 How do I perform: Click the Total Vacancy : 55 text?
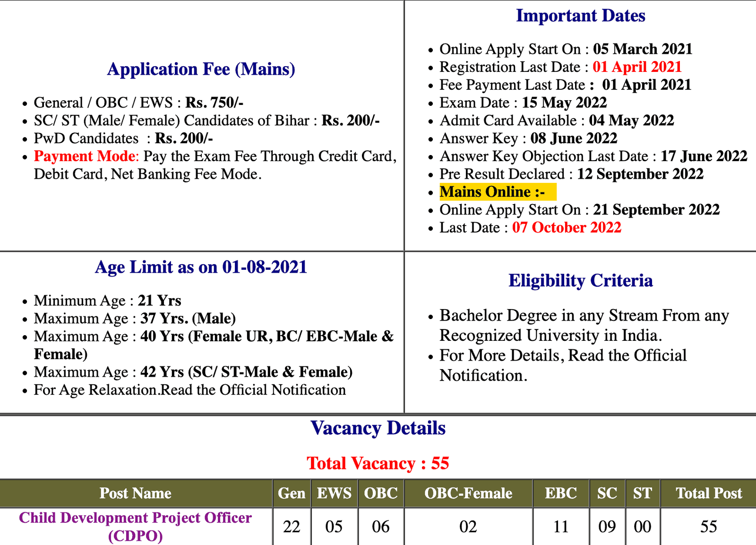pyautogui.click(x=378, y=463)
